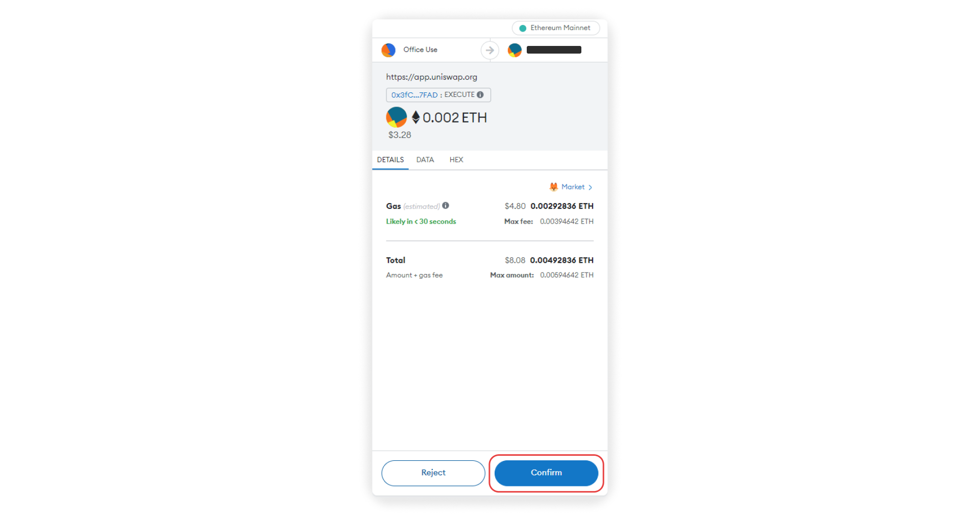This screenshot has height=516, width=980.
Task: Click the arrow icon between accounts
Action: (x=490, y=50)
